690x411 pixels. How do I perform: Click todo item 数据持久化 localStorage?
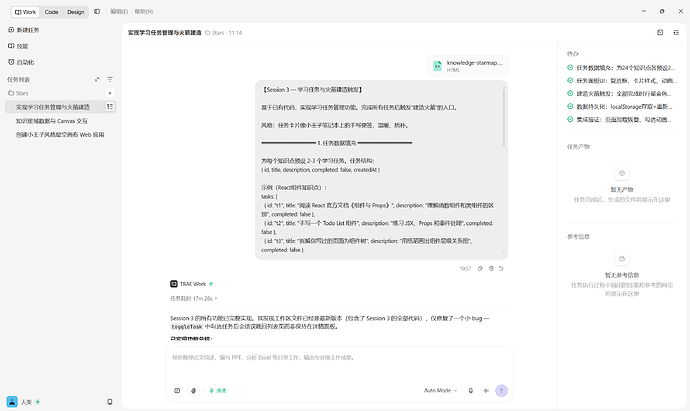click(x=621, y=106)
